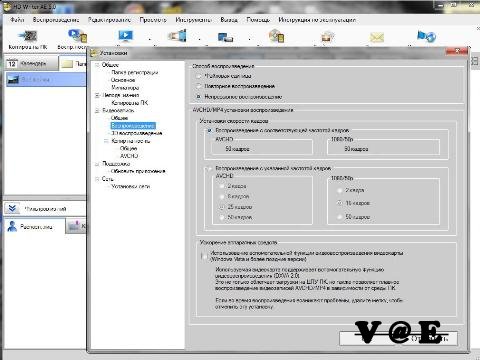Toggle video card playback acceleration checkbox
480x360 pixels.
204,256
